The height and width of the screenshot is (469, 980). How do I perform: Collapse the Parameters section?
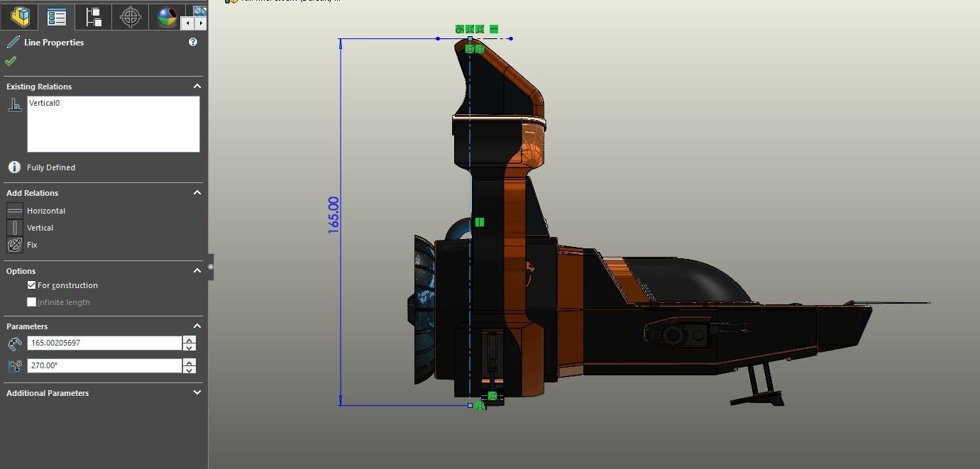point(197,326)
